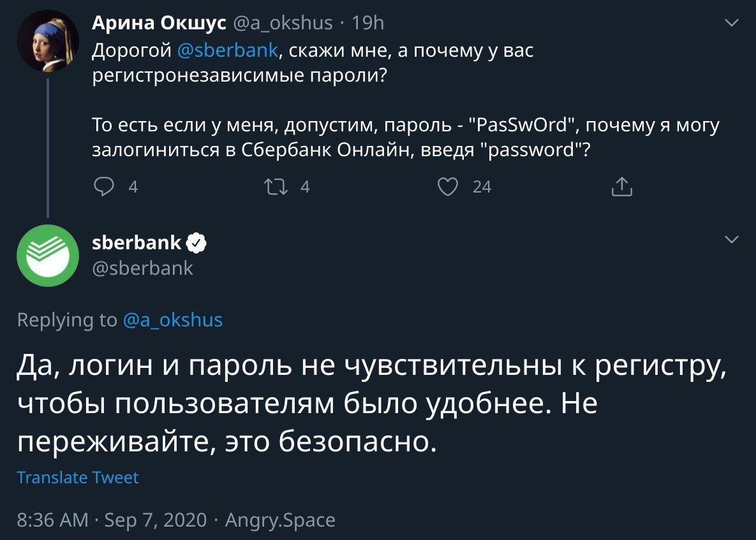Expand the chevron menu on Арина's tweet

coord(731,23)
